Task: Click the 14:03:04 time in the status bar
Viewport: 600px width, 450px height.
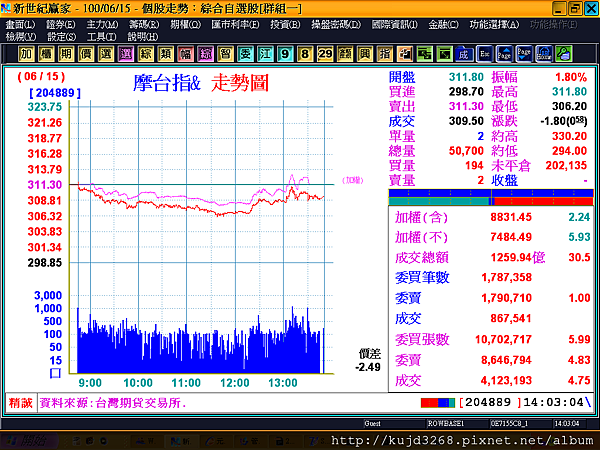Action: (x=553, y=403)
